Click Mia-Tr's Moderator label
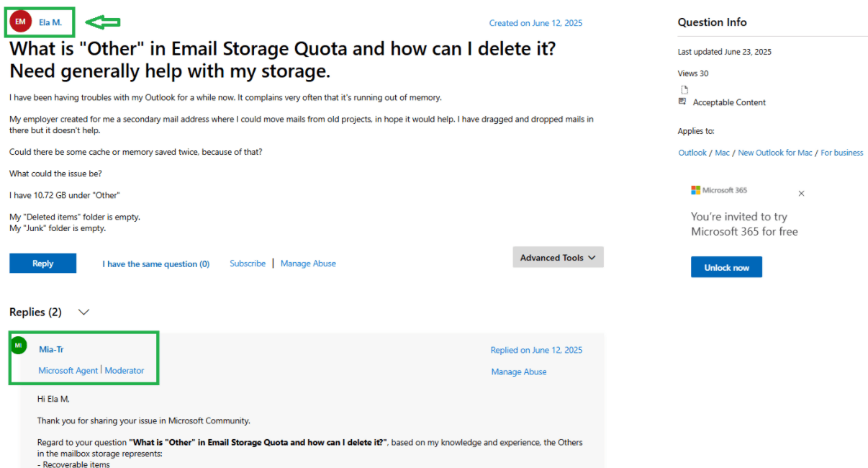The height and width of the screenshot is (468, 868). 124,370
